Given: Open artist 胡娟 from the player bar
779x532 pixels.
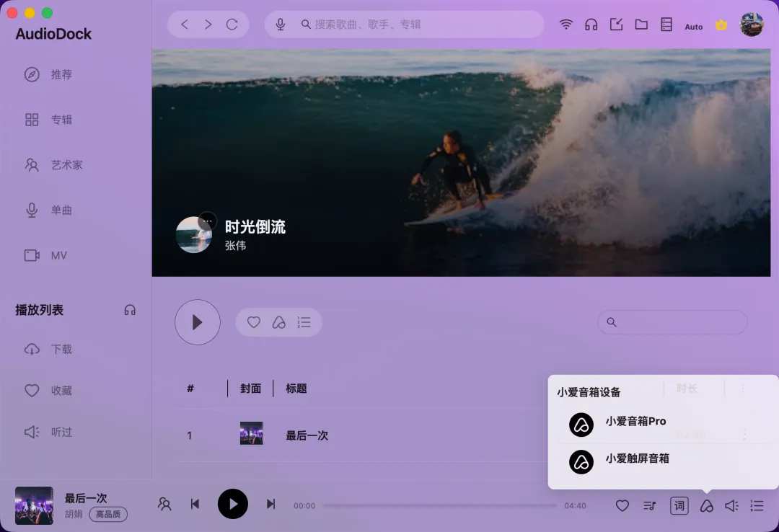Looking at the screenshot, I should pos(74,514).
